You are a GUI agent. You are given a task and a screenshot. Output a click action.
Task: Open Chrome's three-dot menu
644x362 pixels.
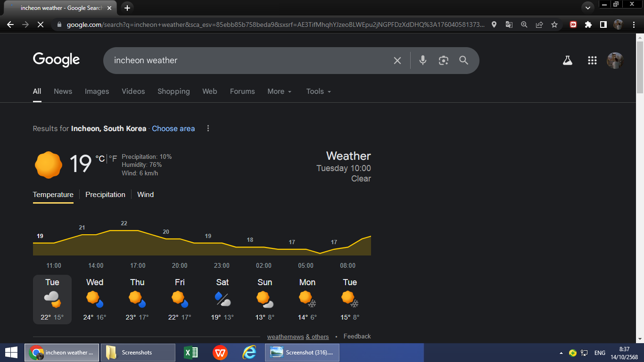pyautogui.click(x=633, y=25)
